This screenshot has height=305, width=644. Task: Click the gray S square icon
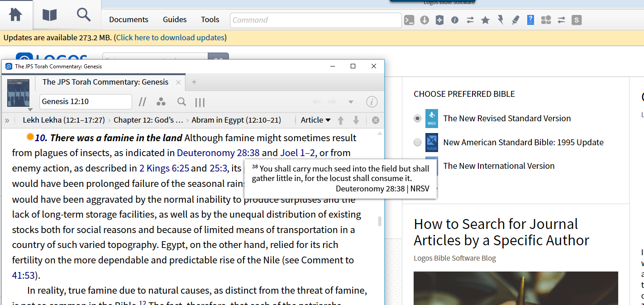[576, 20]
